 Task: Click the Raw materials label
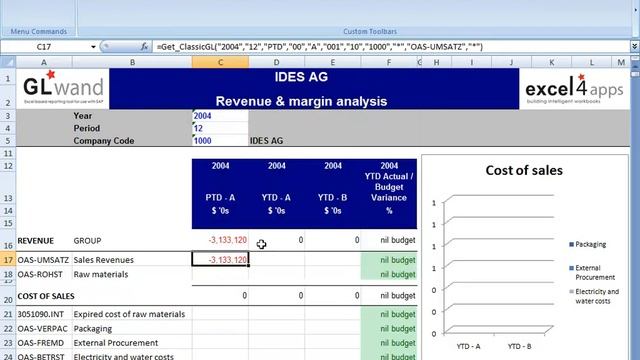[x=101, y=274]
